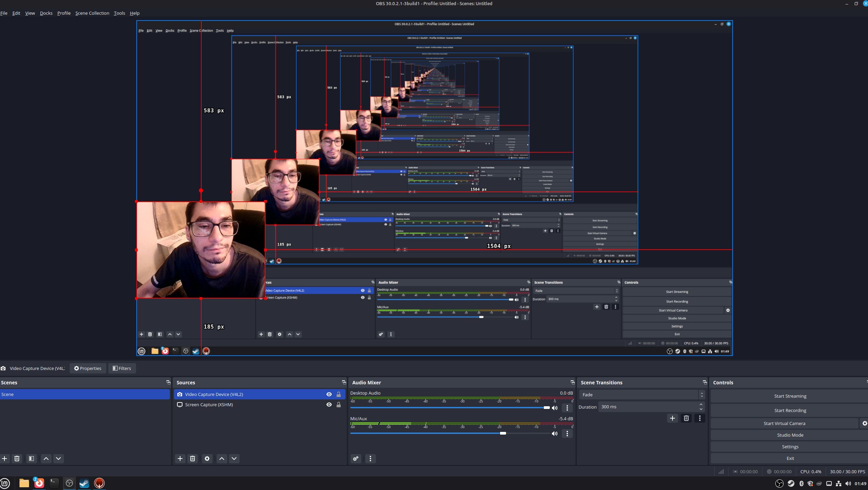Open Mic/Aux options menu
This screenshot has width=868, height=490.
coord(567,434)
